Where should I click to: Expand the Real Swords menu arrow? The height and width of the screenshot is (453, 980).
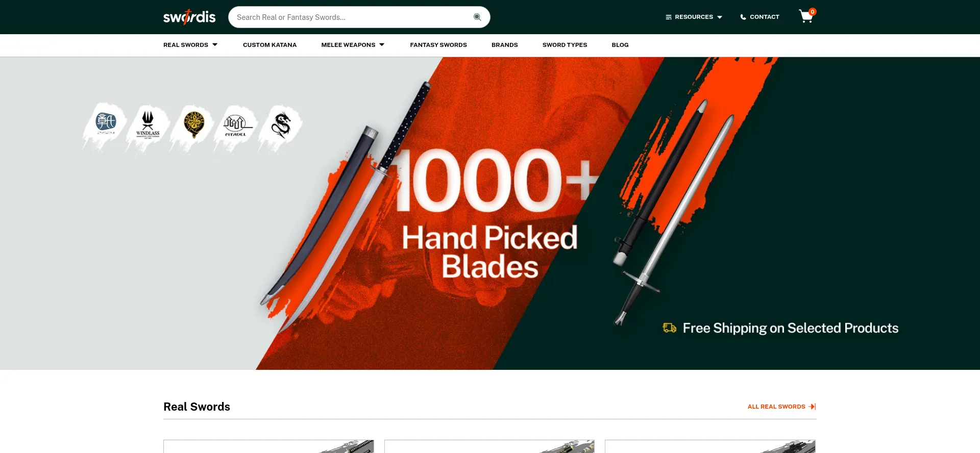point(215,45)
